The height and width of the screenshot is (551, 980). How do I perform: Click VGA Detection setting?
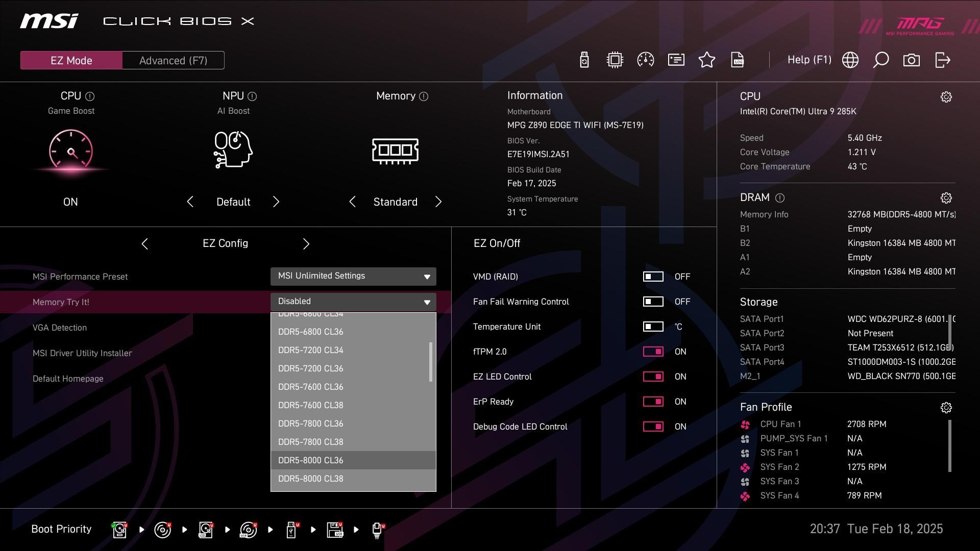[x=60, y=328]
